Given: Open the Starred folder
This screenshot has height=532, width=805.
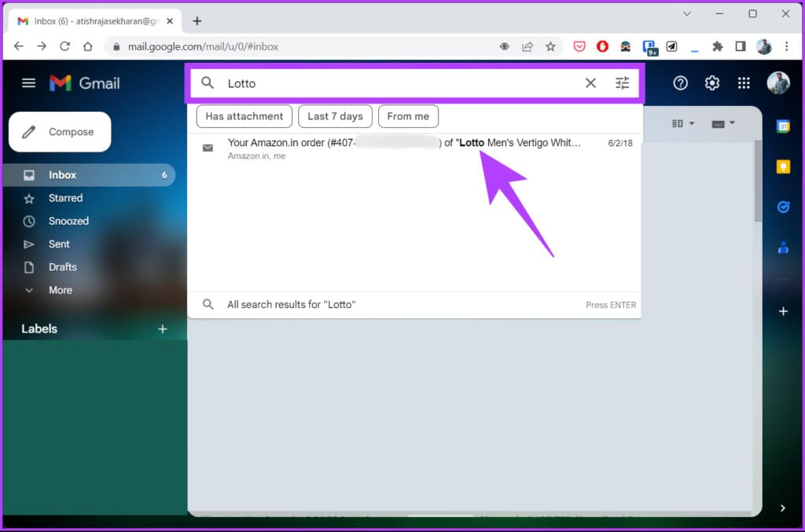Looking at the screenshot, I should (x=65, y=198).
